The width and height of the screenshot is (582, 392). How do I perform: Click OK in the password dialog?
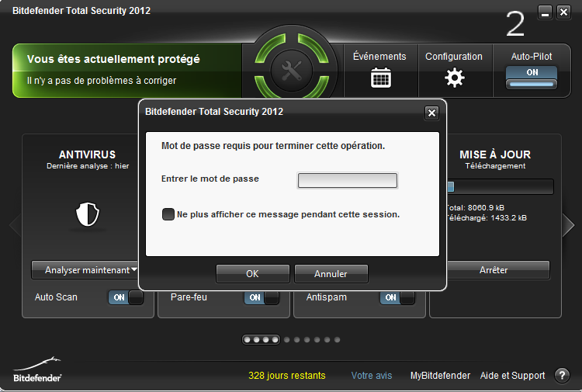point(252,274)
